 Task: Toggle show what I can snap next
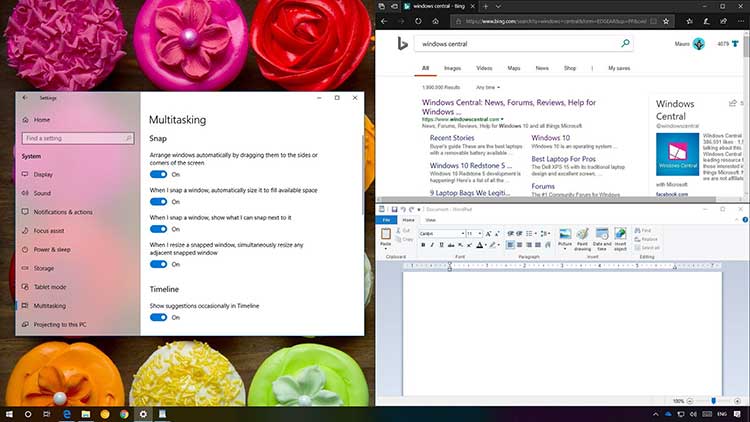(158, 229)
